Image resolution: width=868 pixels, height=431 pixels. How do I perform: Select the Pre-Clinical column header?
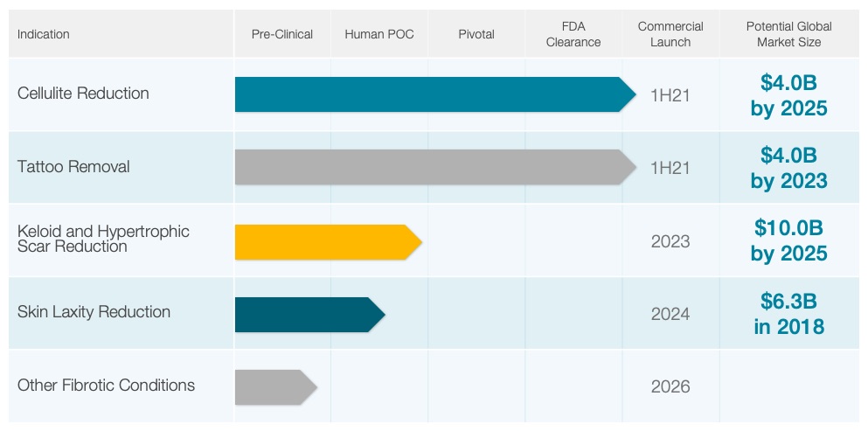click(x=281, y=34)
